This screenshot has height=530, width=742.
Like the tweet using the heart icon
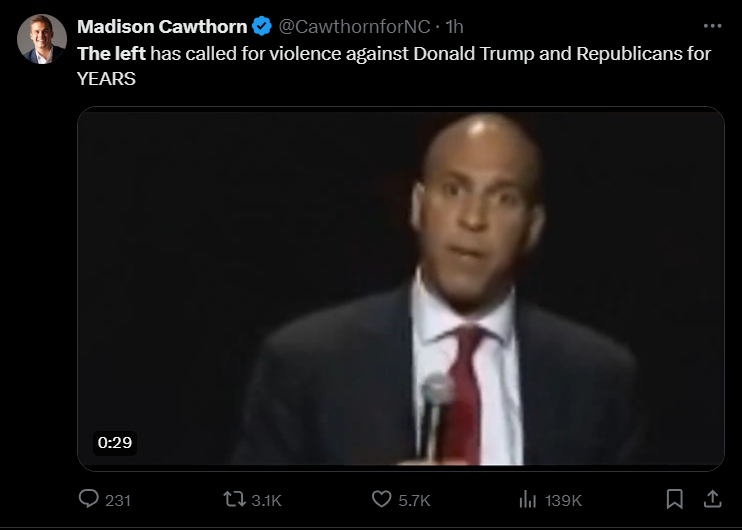point(381,499)
